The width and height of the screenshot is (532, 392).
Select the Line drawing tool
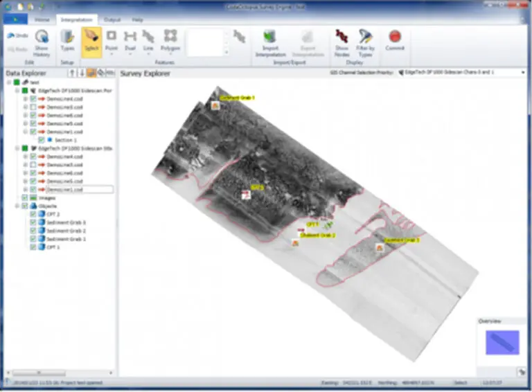coord(148,40)
